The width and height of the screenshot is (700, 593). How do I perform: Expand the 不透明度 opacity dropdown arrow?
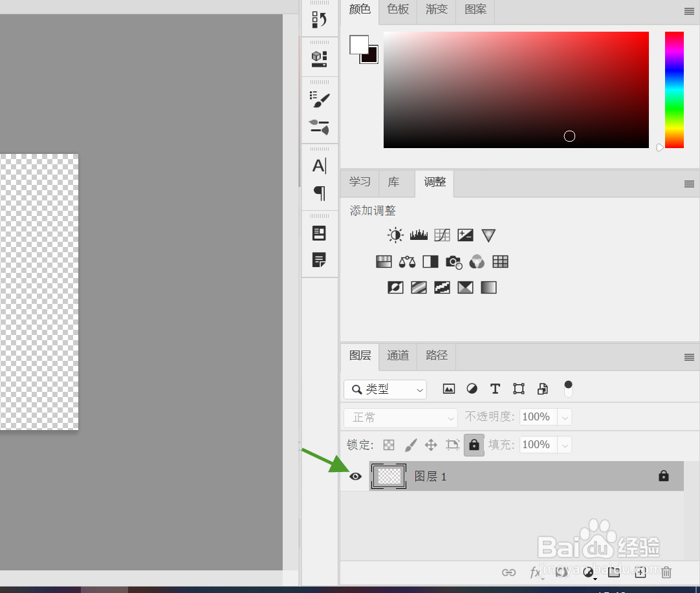point(565,418)
